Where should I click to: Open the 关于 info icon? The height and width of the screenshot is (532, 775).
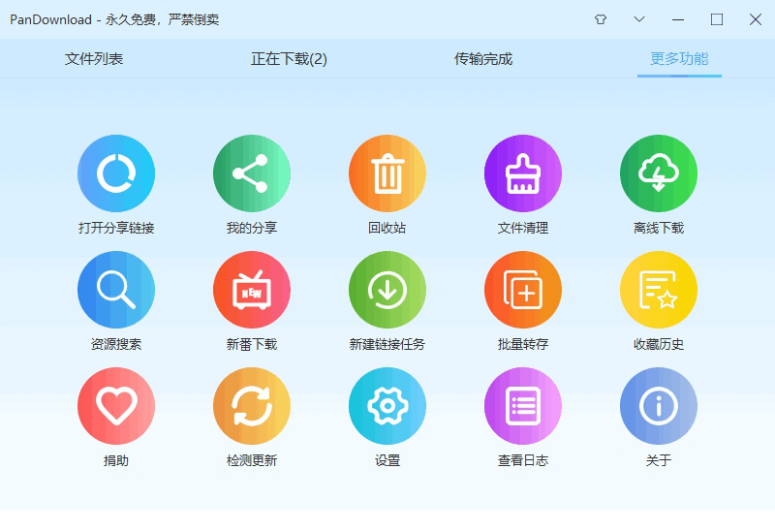point(659,406)
